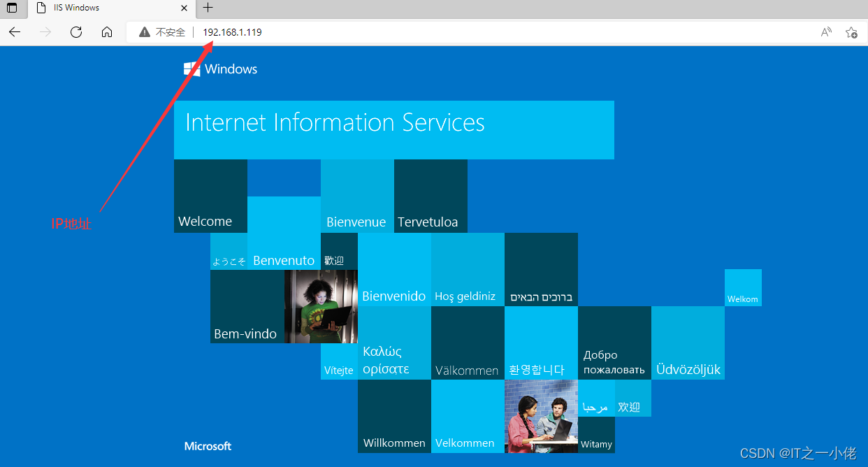Image resolution: width=868 pixels, height=467 pixels.
Task: Click the Welcome tile
Action: [210, 196]
